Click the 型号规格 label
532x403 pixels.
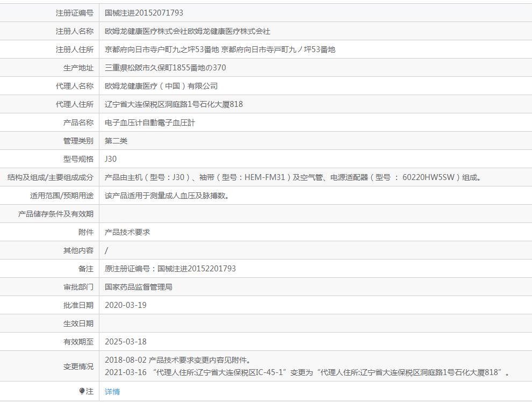[78, 159]
